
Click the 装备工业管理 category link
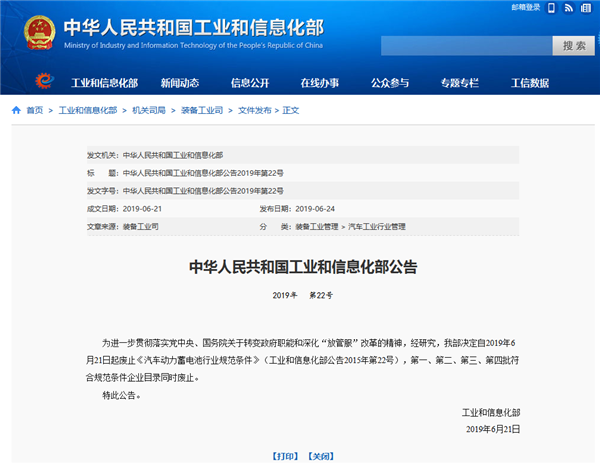317,226
